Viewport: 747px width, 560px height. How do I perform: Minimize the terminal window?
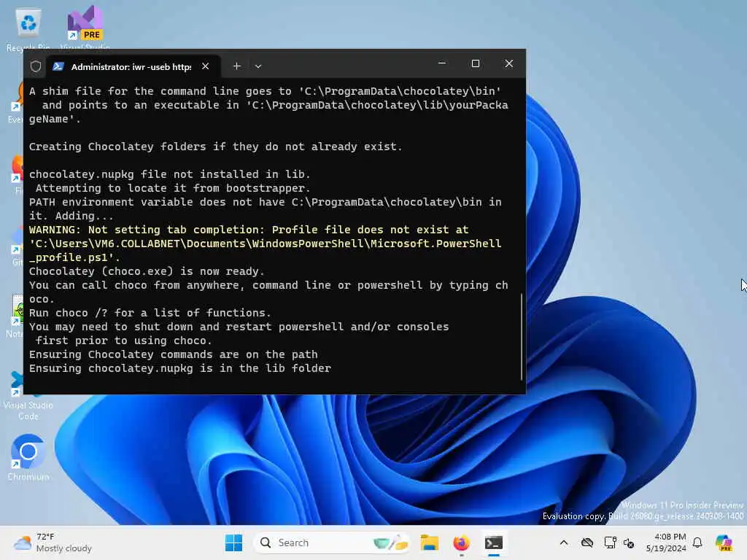pos(442,63)
